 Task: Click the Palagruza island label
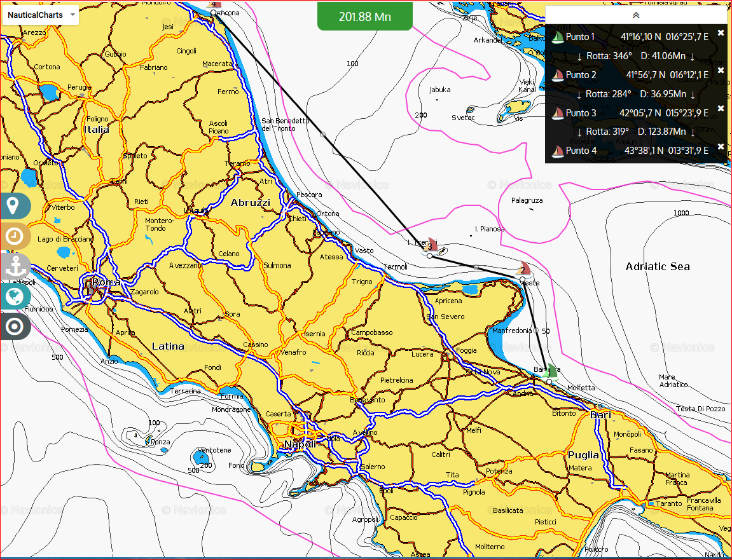coord(527,201)
